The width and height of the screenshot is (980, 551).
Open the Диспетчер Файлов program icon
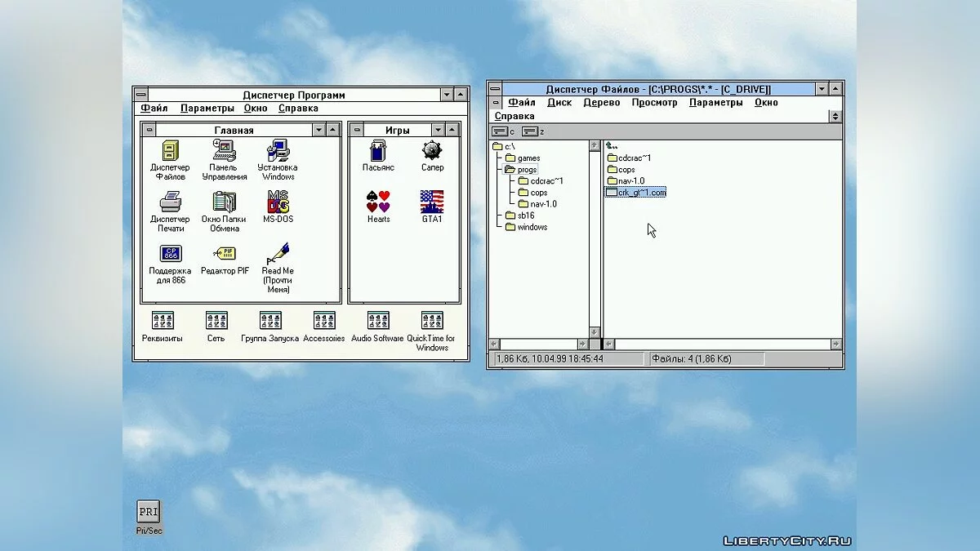click(170, 152)
